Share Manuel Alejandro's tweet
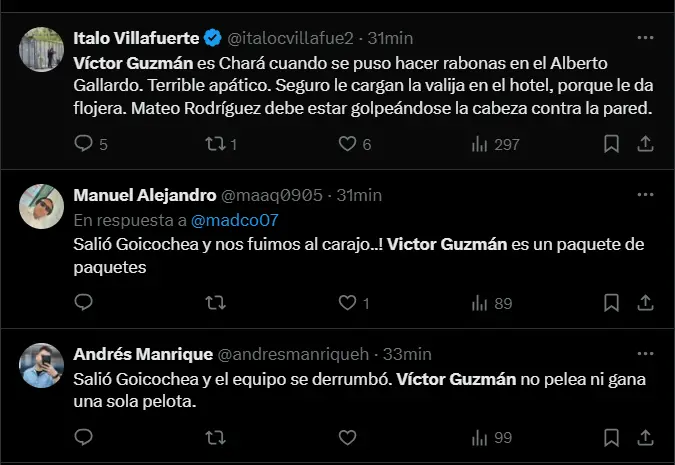The image size is (675, 465). point(644,302)
